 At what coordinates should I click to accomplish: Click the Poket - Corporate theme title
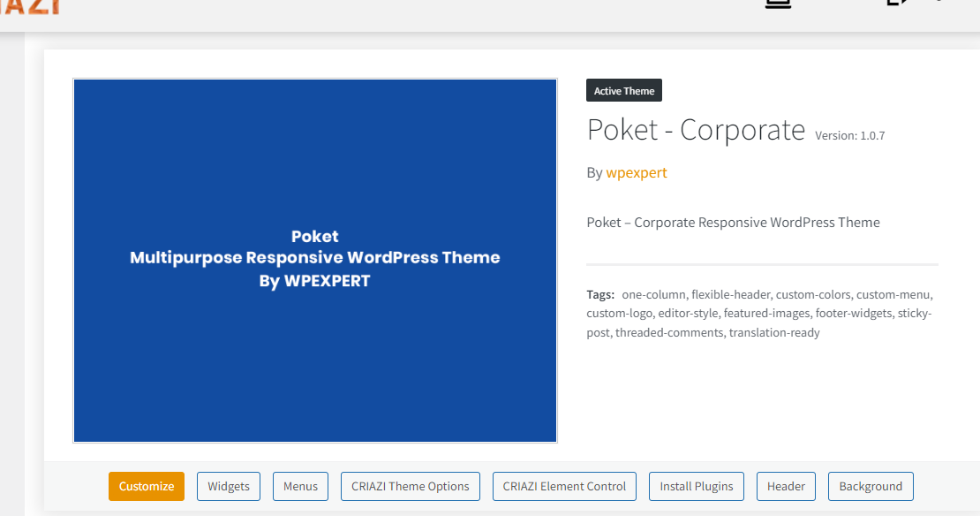696,131
